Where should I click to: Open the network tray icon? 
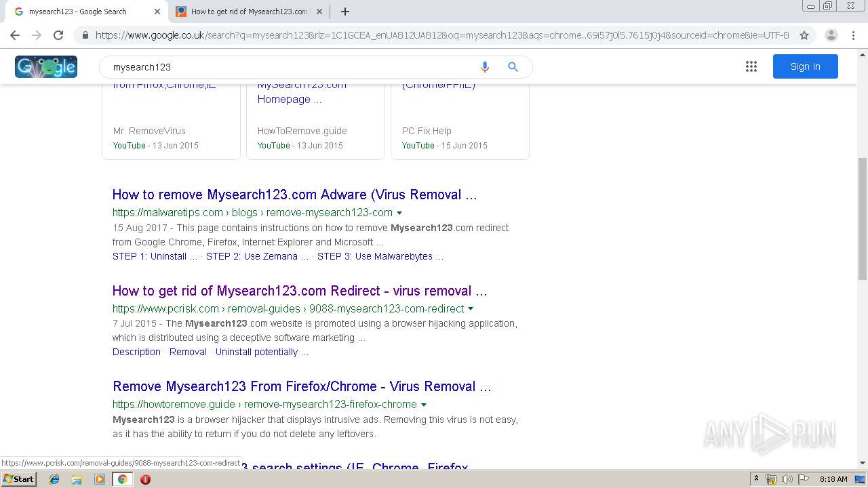pos(771,479)
